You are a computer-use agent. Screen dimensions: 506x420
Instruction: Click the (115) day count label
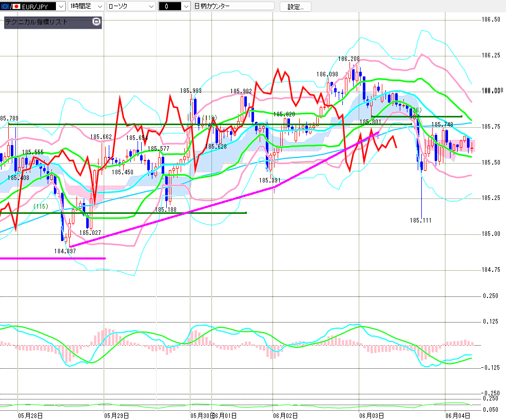pos(41,207)
